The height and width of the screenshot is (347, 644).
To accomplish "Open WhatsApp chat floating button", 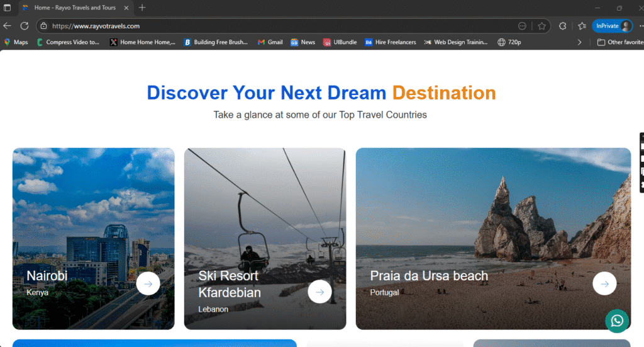I will coord(617,321).
